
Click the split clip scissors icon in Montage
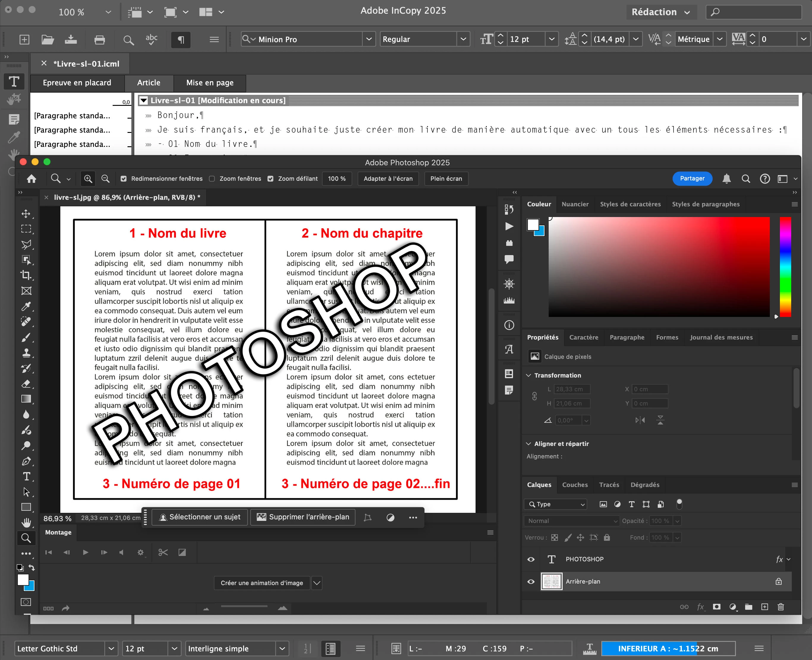(x=163, y=552)
